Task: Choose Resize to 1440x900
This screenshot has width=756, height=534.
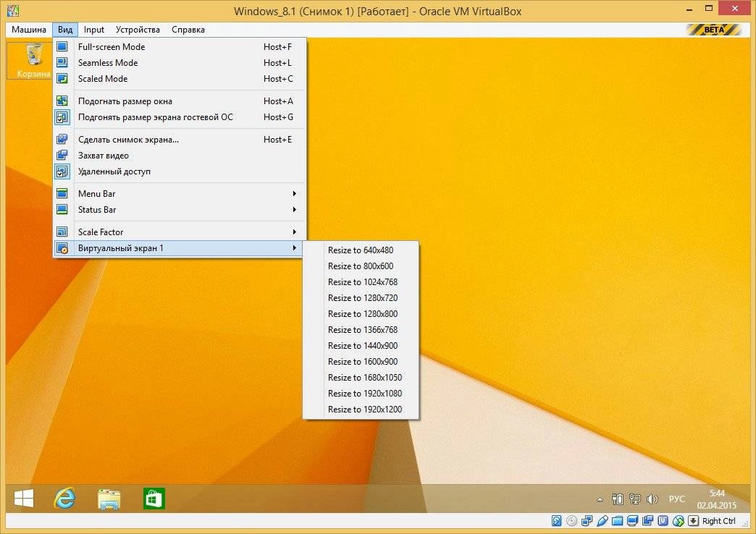Action: [361, 346]
